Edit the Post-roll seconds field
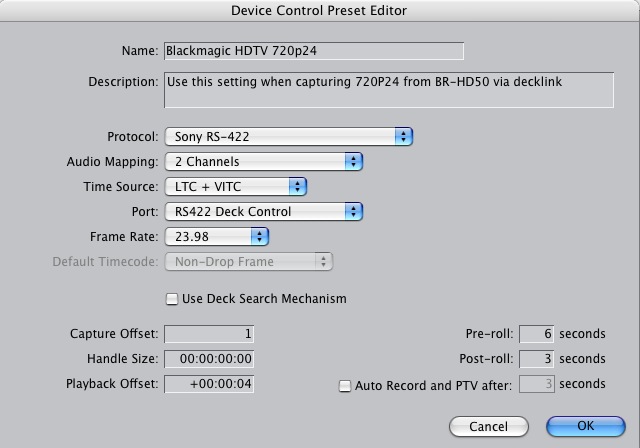This screenshot has width=640, height=448. coord(536,359)
